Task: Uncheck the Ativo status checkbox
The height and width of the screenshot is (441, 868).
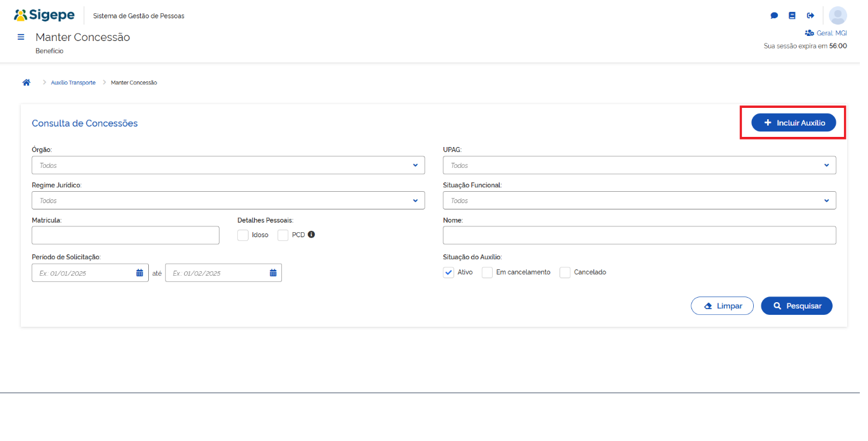Action: tap(449, 273)
